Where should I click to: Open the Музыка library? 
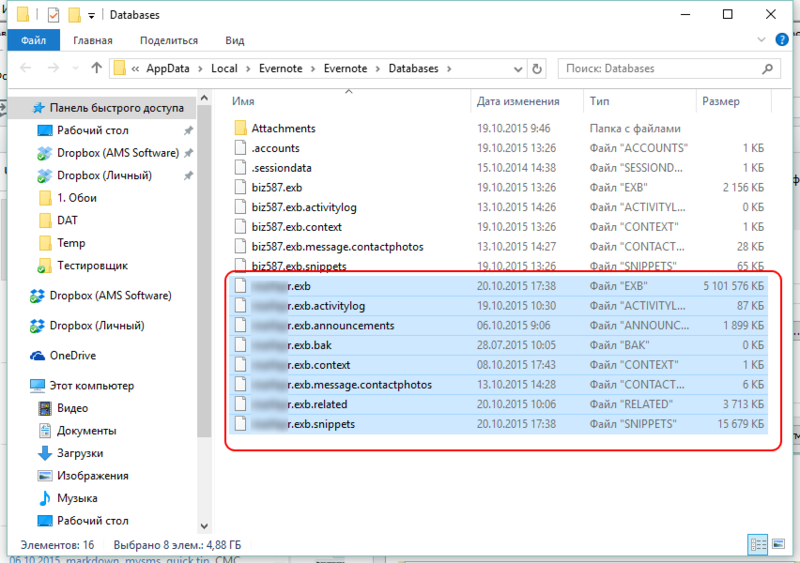77,498
